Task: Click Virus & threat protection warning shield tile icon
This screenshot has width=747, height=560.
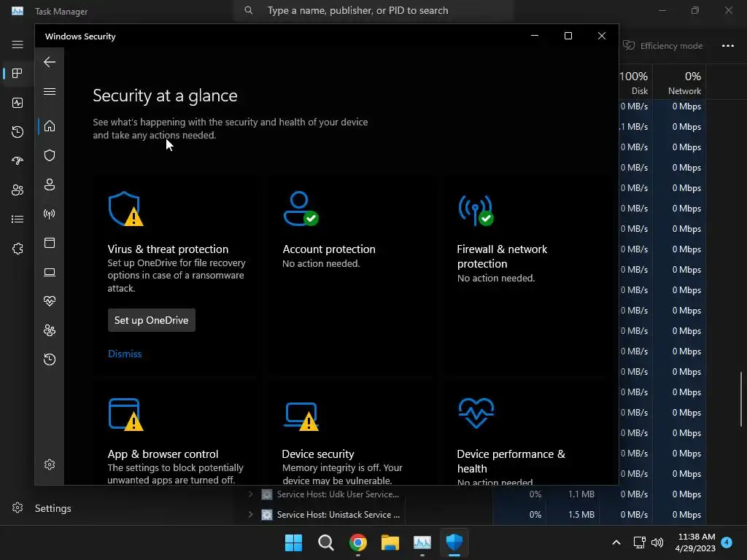Action: [125, 209]
